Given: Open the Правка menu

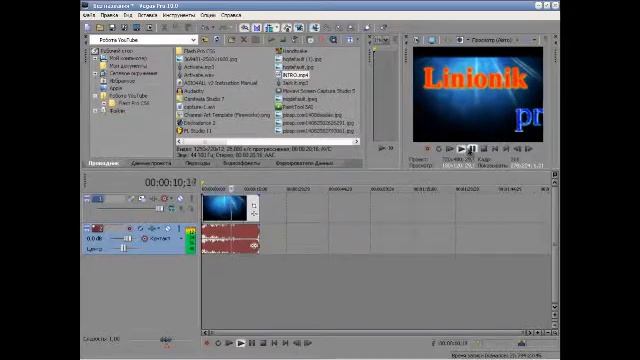Looking at the screenshot, I should tap(109, 15).
